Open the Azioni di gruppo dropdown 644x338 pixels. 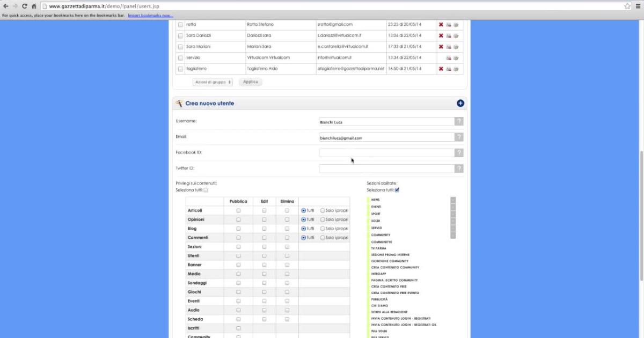tap(213, 82)
